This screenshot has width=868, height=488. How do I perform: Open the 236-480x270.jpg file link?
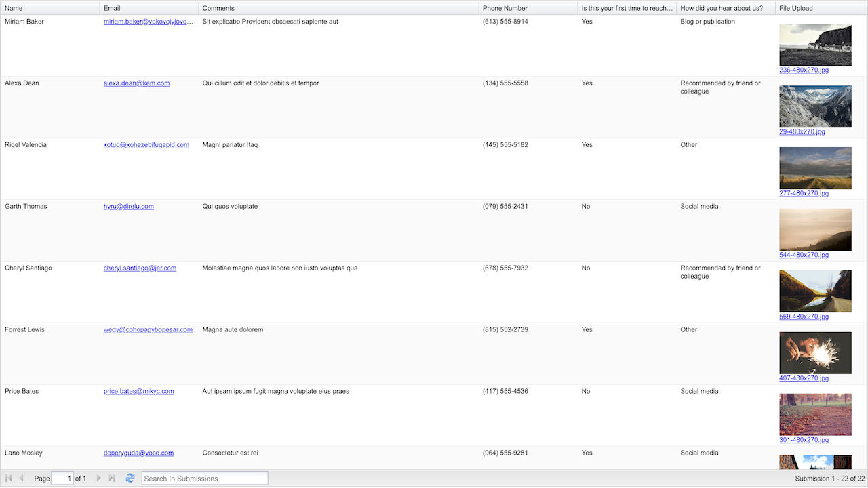[x=804, y=70]
